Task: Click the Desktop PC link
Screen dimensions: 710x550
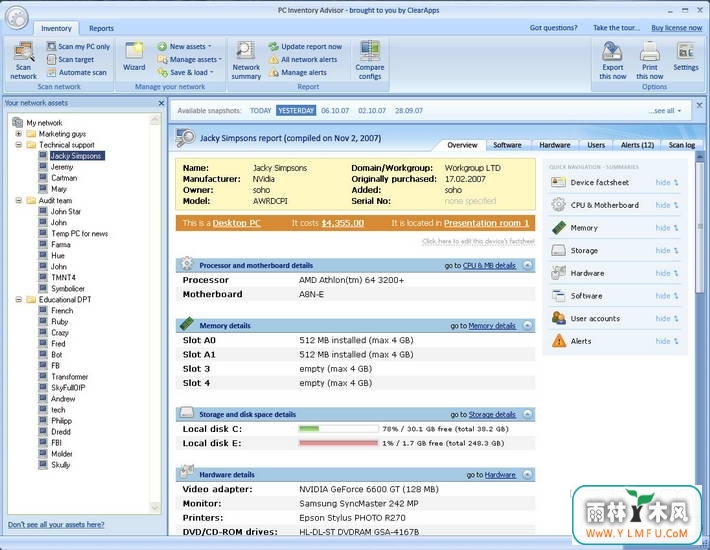Action: pyautogui.click(x=236, y=223)
